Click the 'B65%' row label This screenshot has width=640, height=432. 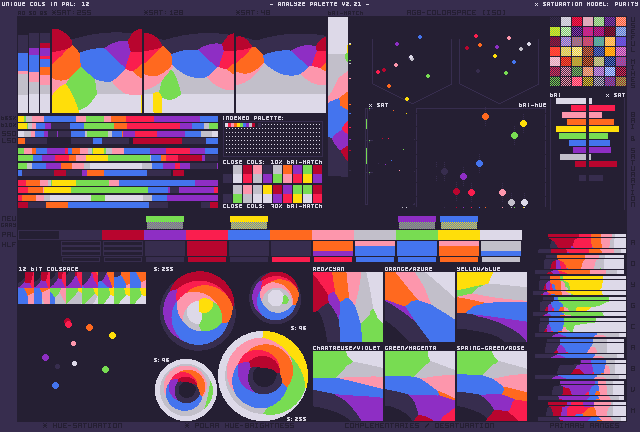click(x=9, y=118)
